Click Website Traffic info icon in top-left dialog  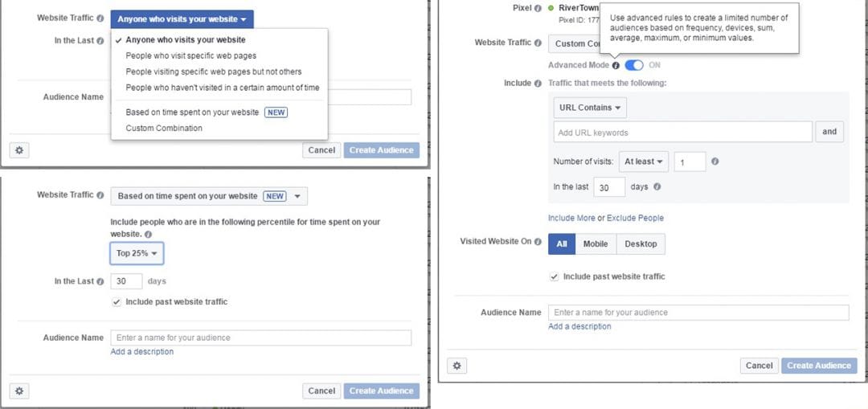point(100,18)
